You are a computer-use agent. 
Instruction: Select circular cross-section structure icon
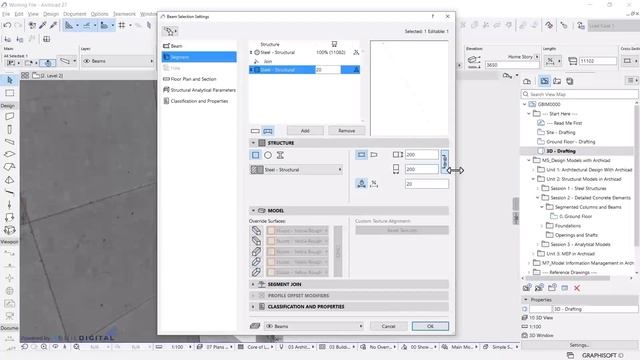(x=268, y=155)
